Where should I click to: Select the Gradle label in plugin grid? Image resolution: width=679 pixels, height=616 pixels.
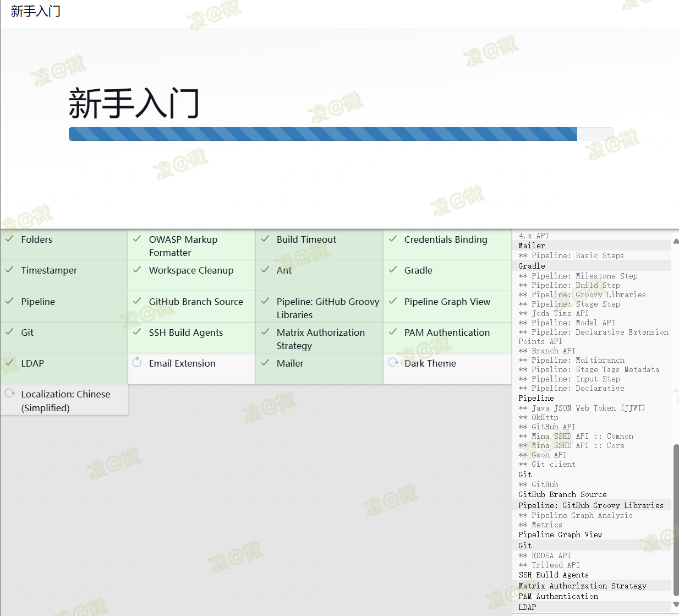pyautogui.click(x=418, y=270)
